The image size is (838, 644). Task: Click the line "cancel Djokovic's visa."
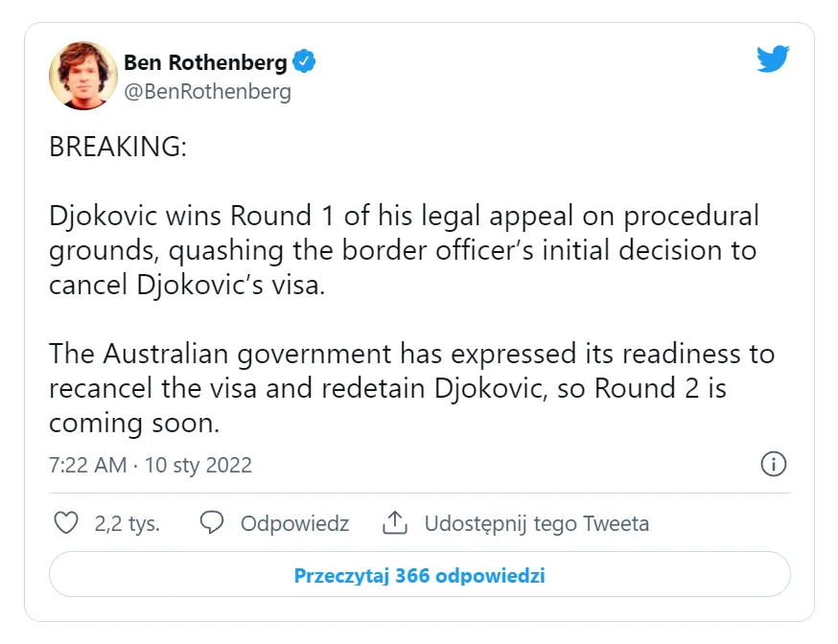[188, 286]
